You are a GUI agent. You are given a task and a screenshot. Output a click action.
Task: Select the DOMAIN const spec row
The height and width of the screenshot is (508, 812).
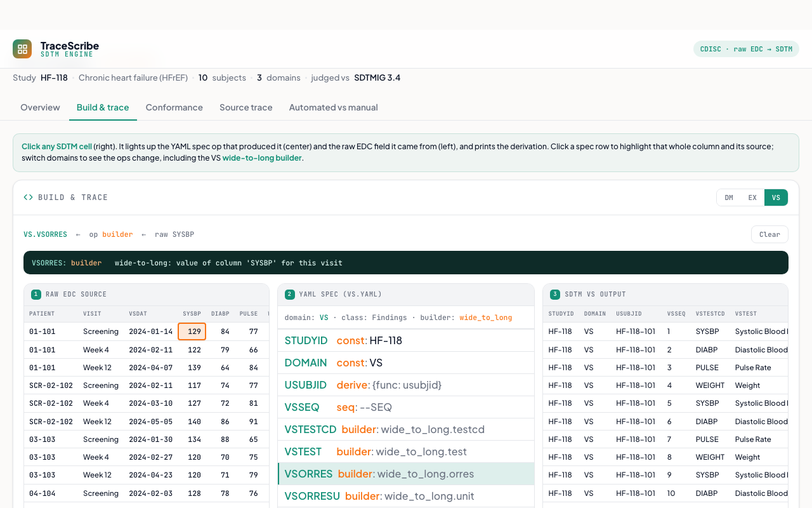click(x=406, y=363)
